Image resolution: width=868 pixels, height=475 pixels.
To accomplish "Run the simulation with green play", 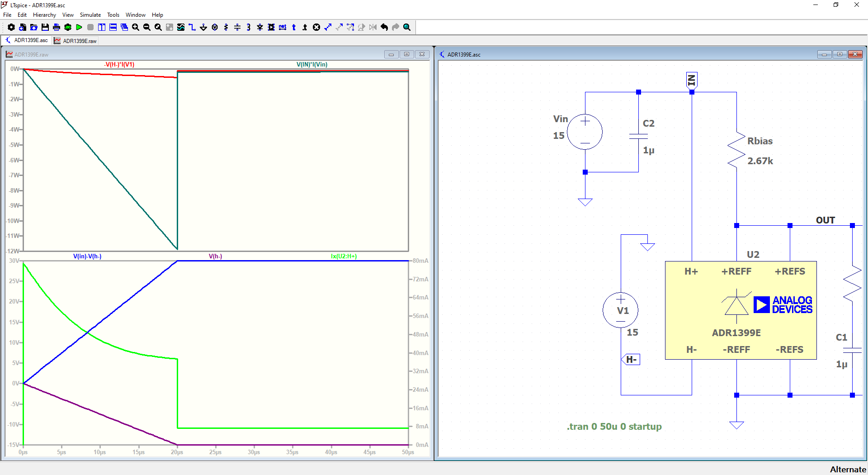I will pyautogui.click(x=79, y=27).
